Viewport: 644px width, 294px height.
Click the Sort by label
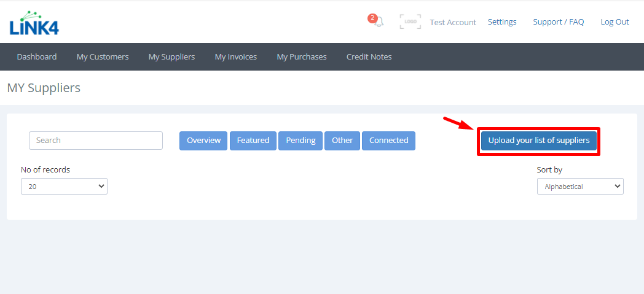pos(549,170)
